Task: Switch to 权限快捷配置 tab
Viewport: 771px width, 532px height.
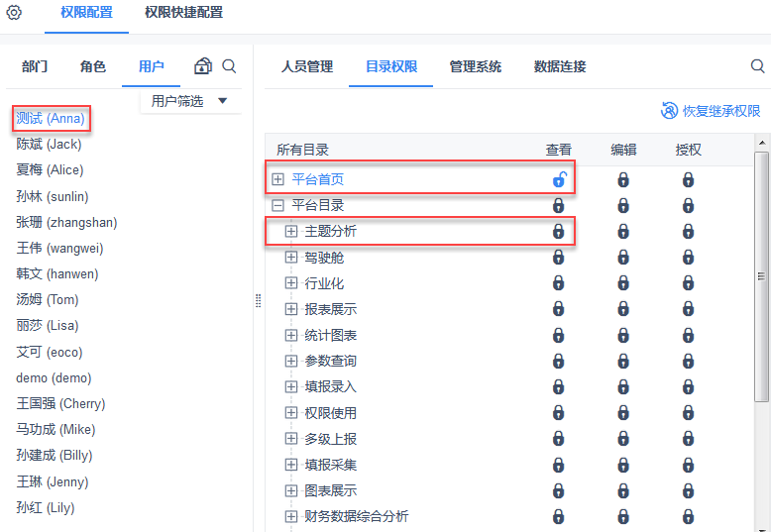Action: pyautogui.click(x=183, y=13)
